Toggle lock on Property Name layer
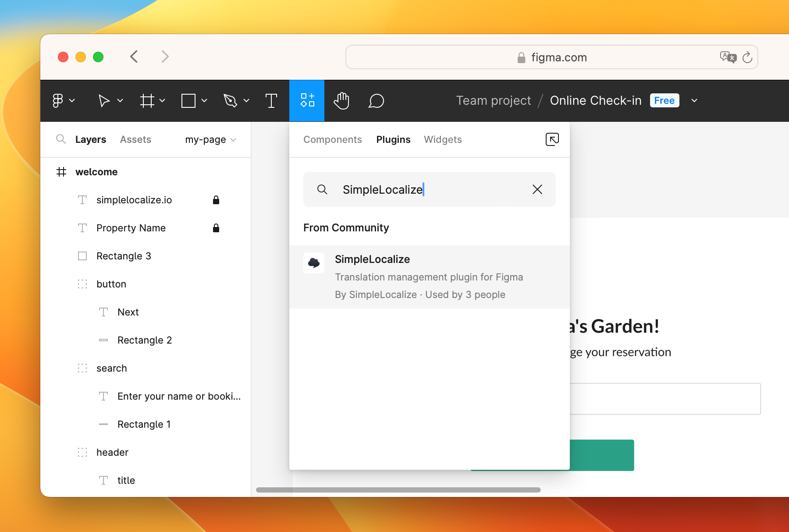 [216, 228]
